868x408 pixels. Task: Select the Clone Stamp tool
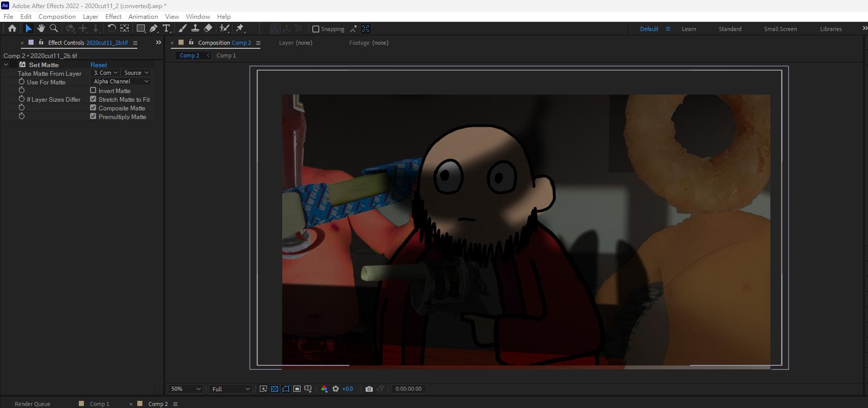pyautogui.click(x=195, y=28)
